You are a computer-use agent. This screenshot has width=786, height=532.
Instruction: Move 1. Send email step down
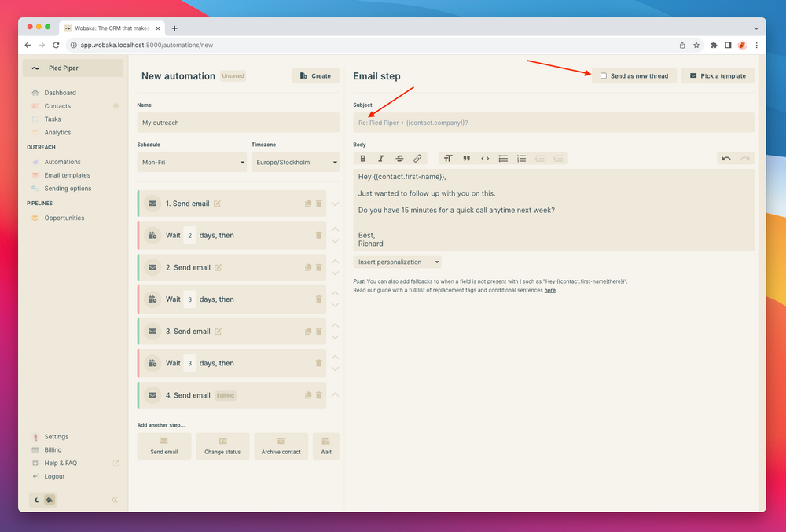coord(336,204)
